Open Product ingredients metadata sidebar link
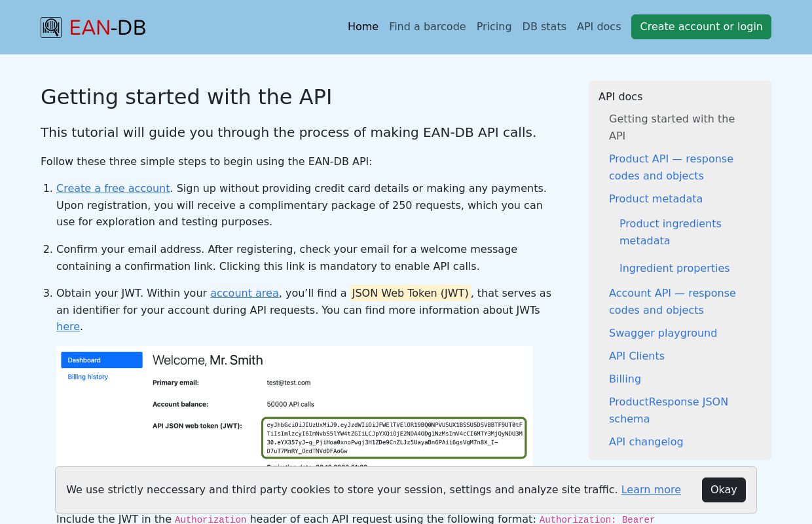This screenshot has width=812, height=524. tap(671, 232)
